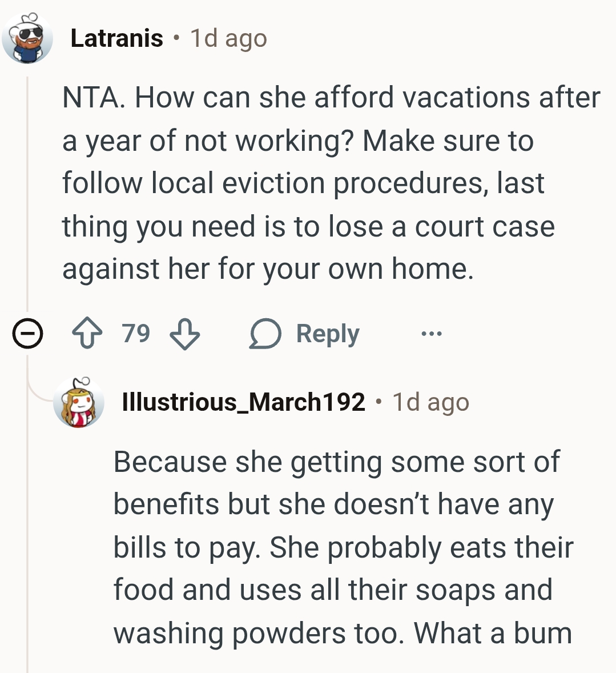
Task: Upvote the comment by Latranis
Action: 87,334
